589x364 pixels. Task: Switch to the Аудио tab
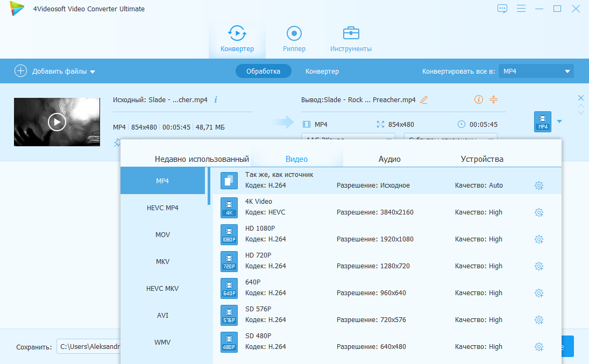(389, 159)
